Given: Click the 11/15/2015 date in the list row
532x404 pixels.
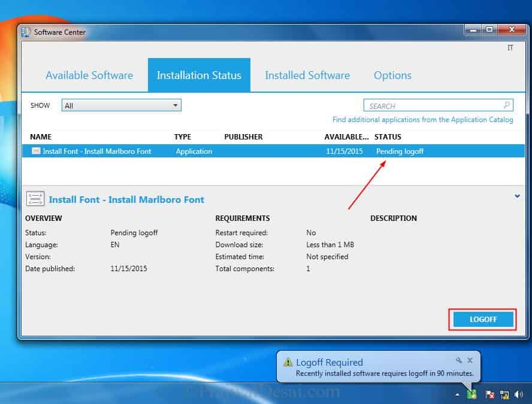Looking at the screenshot, I should 344,151.
